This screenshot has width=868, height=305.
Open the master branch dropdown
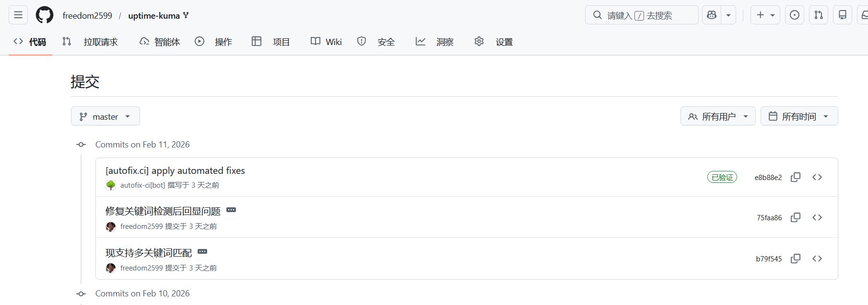[x=106, y=116]
